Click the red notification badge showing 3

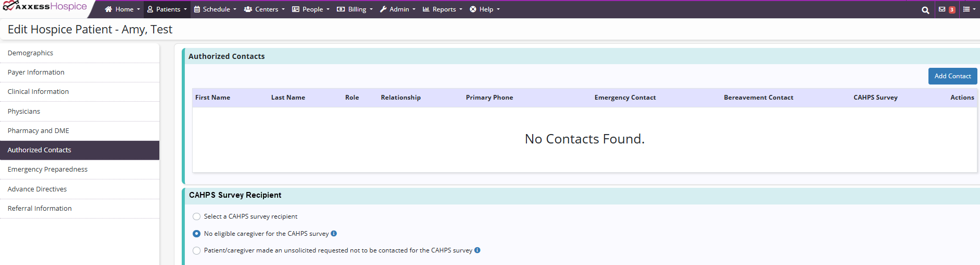pos(952,10)
